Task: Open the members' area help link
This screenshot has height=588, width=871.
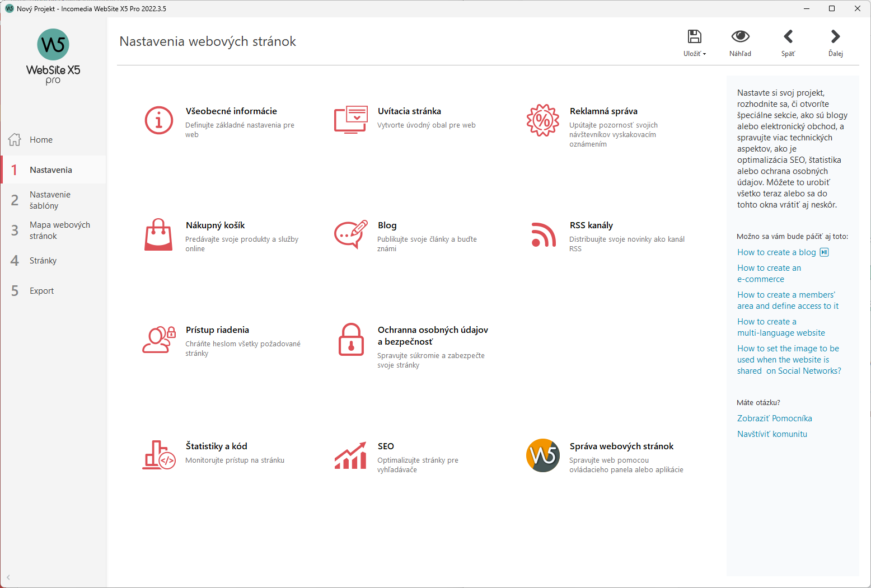Action: point(788,300)
